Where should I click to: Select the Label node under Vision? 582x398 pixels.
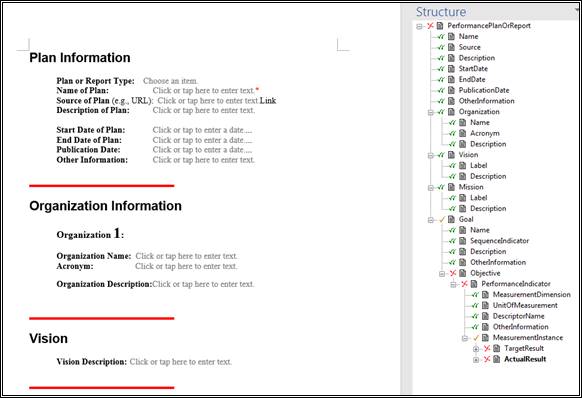[478, 166]
